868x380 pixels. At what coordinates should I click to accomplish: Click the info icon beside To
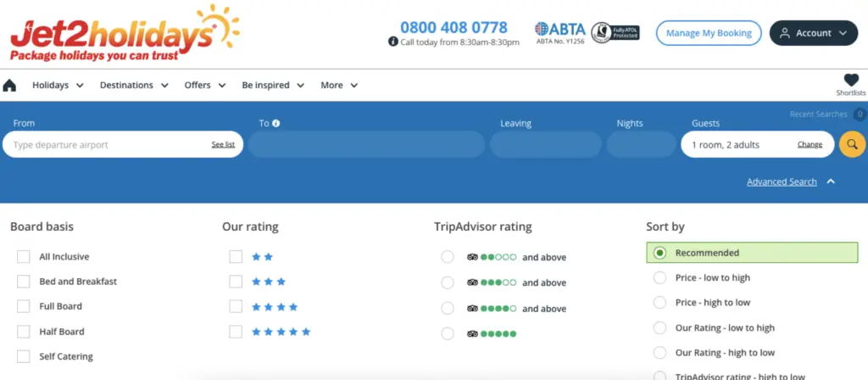point(275,123)
